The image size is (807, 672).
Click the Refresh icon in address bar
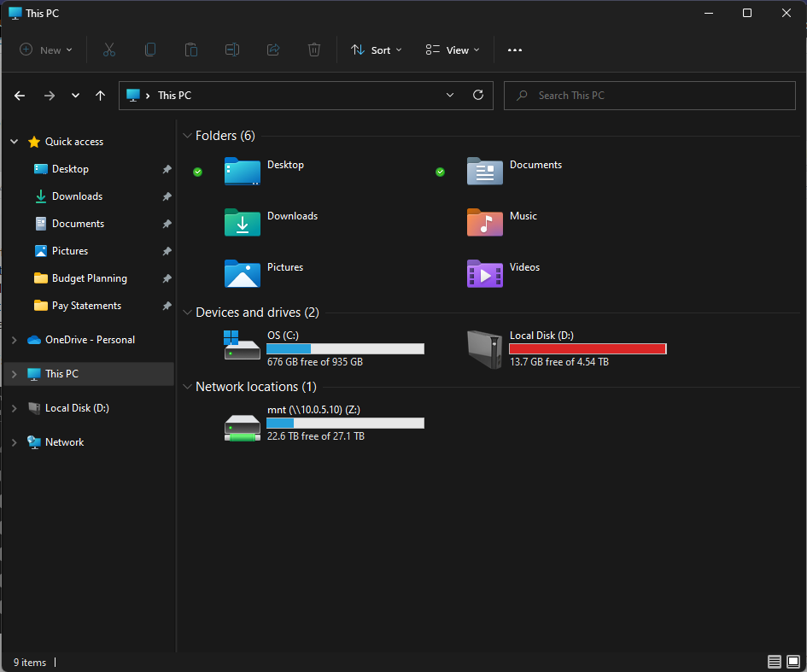pyautogui.click(x=478, y=96)
